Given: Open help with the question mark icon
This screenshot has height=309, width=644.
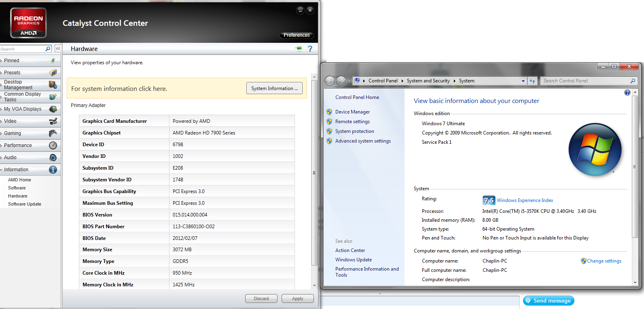Looking at the screenshot, I should click(x=310, y=48).
